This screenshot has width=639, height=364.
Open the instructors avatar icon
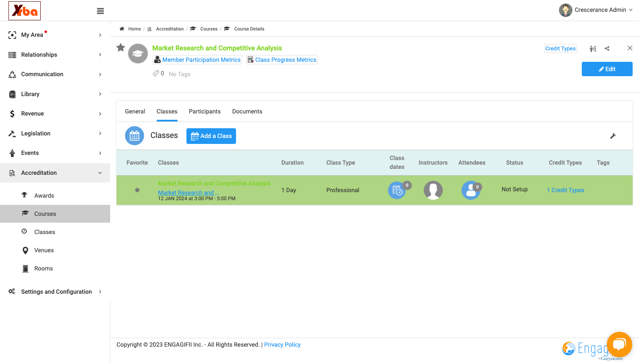click(x=433, y=190)
